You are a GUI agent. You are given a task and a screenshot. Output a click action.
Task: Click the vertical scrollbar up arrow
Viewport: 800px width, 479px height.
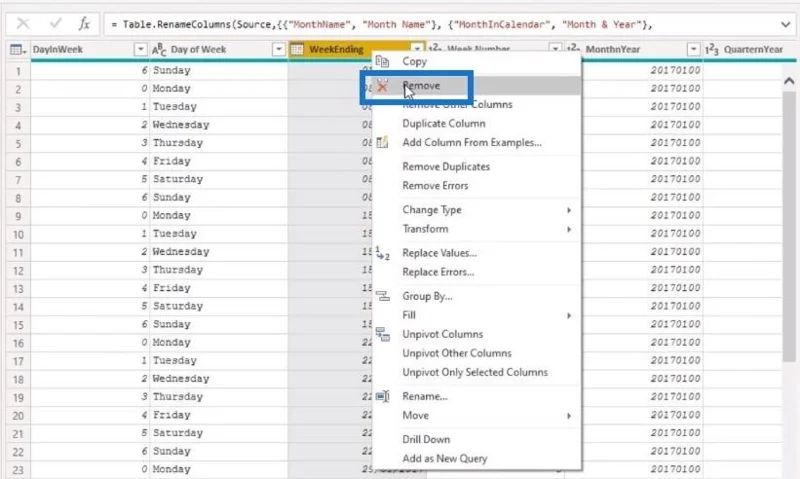(789, 81)
